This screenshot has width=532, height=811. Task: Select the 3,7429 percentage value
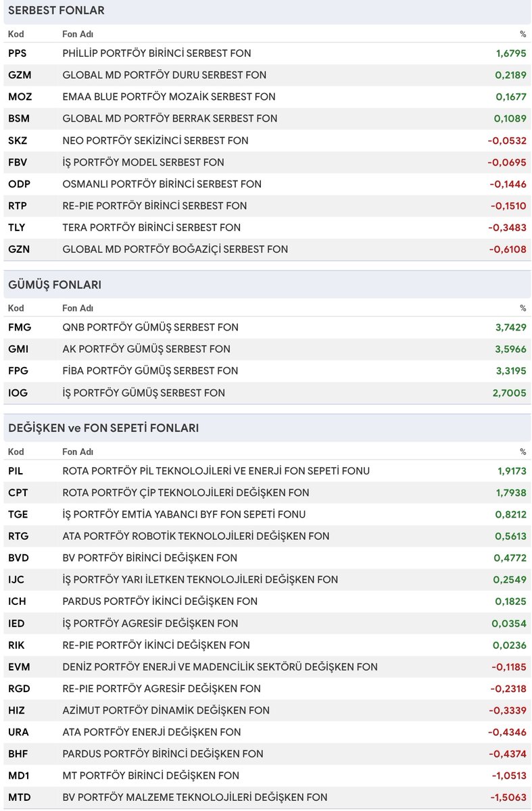(511, 327)
